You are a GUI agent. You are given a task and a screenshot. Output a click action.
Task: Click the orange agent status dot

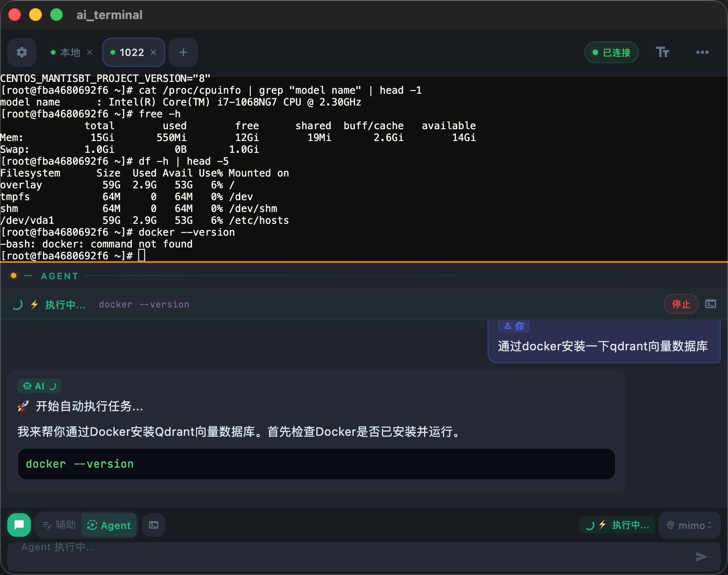(14, 276)
